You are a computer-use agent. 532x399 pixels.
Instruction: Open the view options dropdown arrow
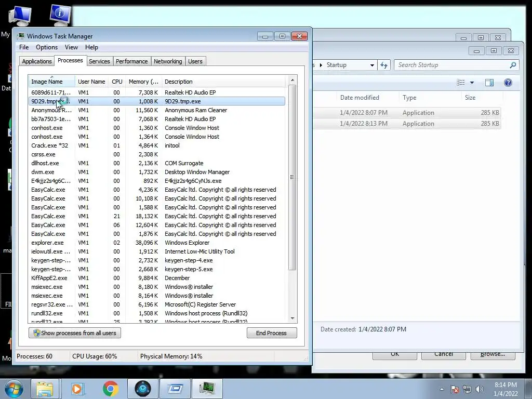(x=472, y=83)
